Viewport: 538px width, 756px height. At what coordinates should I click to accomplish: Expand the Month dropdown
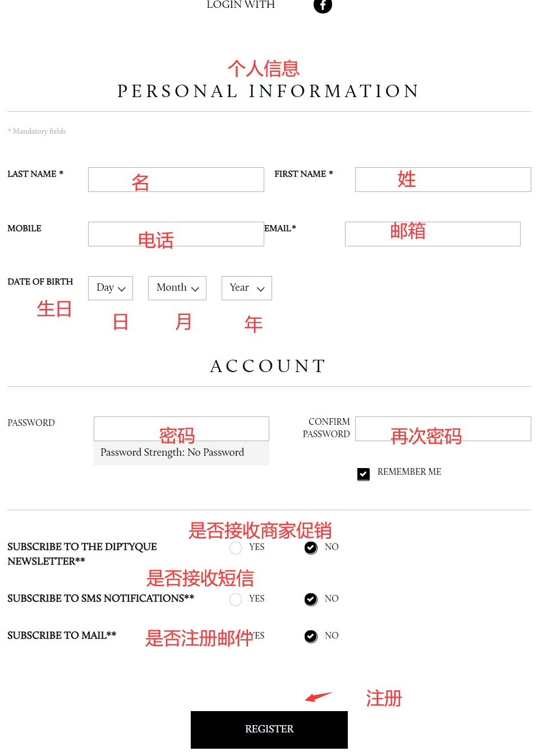[177, 288]
